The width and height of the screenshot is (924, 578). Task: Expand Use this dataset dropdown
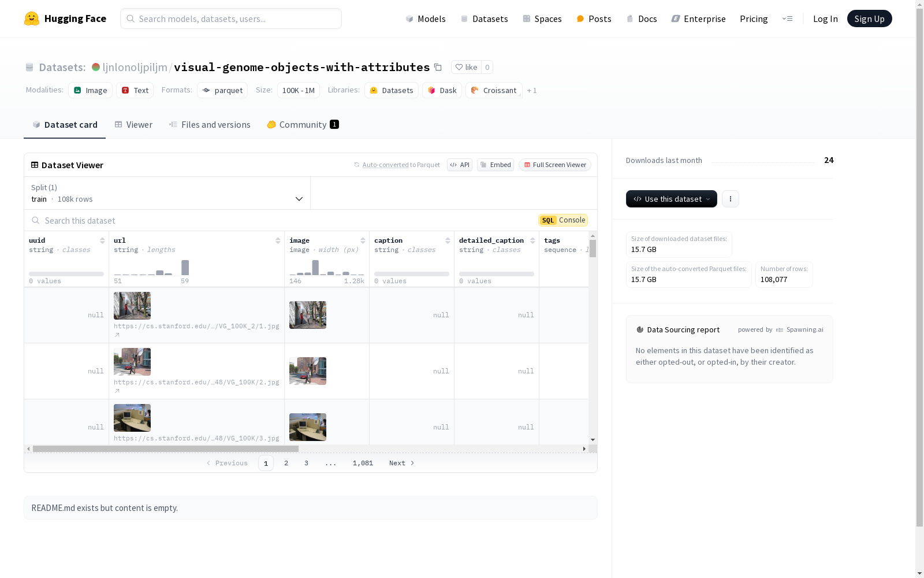point(672,199)
